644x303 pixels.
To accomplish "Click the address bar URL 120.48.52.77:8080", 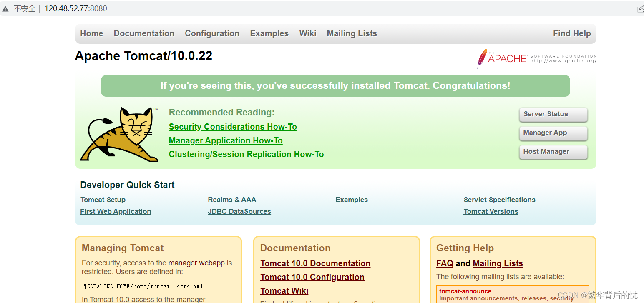I will [76, 9].
